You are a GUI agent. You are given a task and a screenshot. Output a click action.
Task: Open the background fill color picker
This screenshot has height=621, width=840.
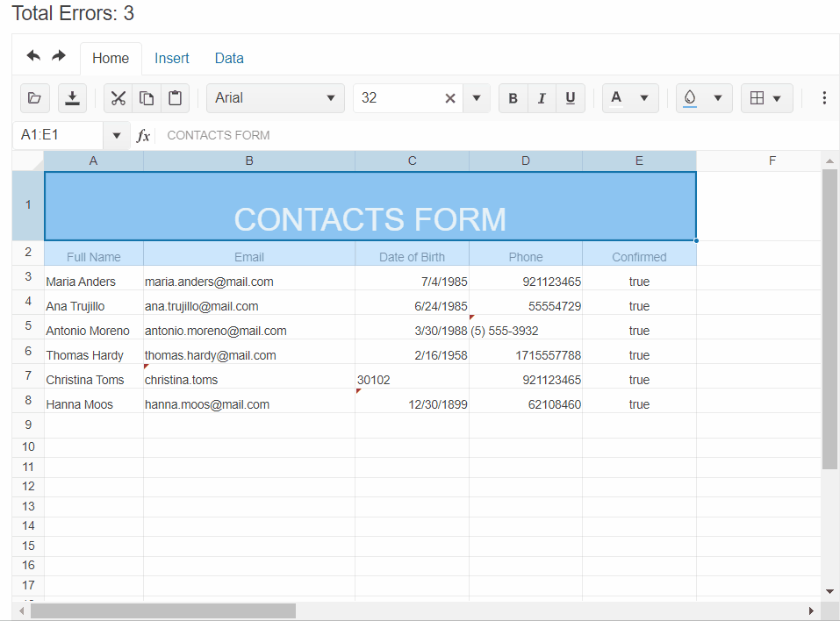pos(704,98)
